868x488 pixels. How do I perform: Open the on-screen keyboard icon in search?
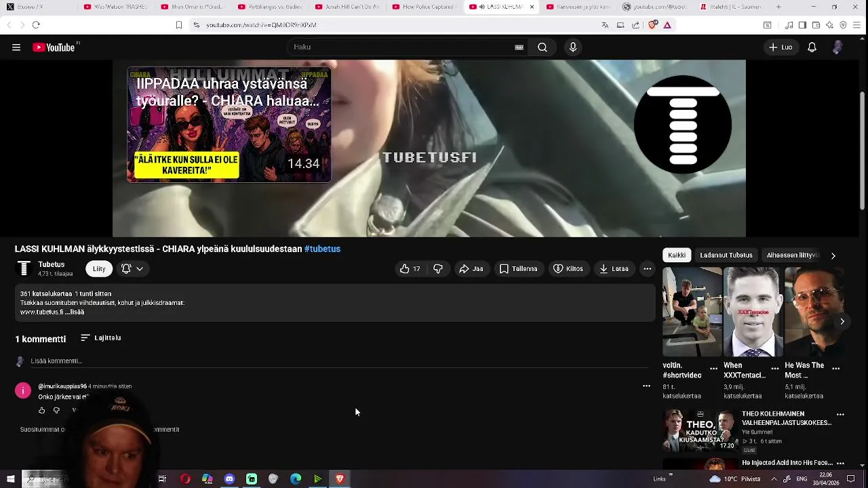tap(519, 47)
